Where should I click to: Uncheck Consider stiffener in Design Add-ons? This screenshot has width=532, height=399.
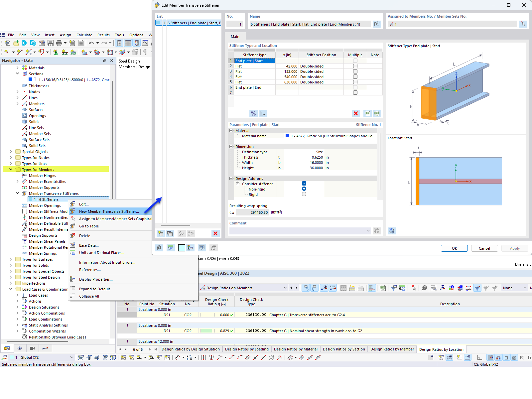pyautogui.click(x=304, y=183)
